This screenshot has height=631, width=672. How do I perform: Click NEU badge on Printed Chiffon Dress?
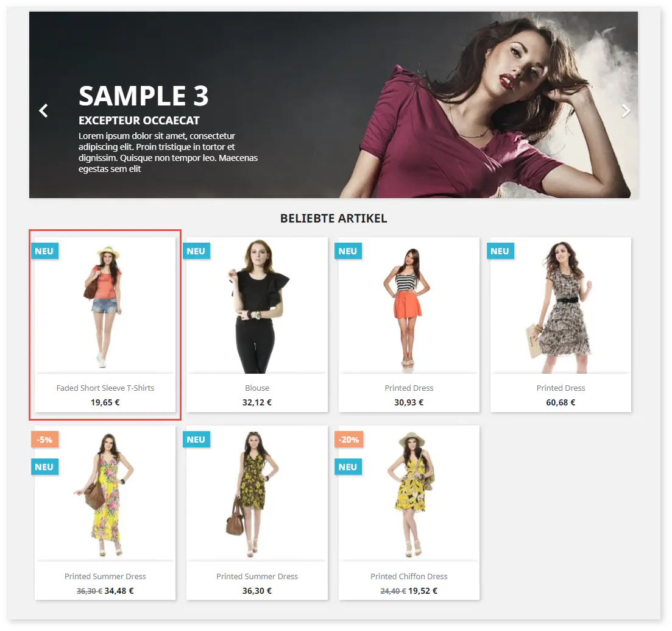click(x=348, y=467)
